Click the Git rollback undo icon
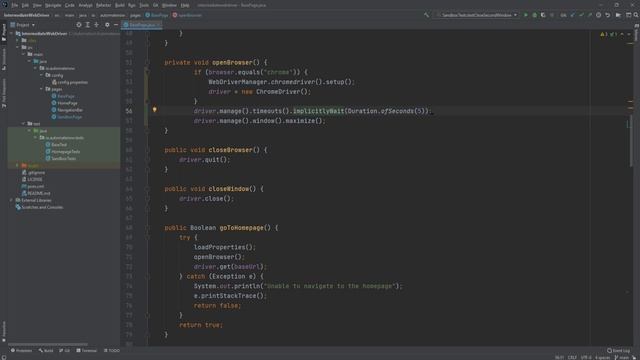Viewport: 640px width, 360px height. [607, 15]
